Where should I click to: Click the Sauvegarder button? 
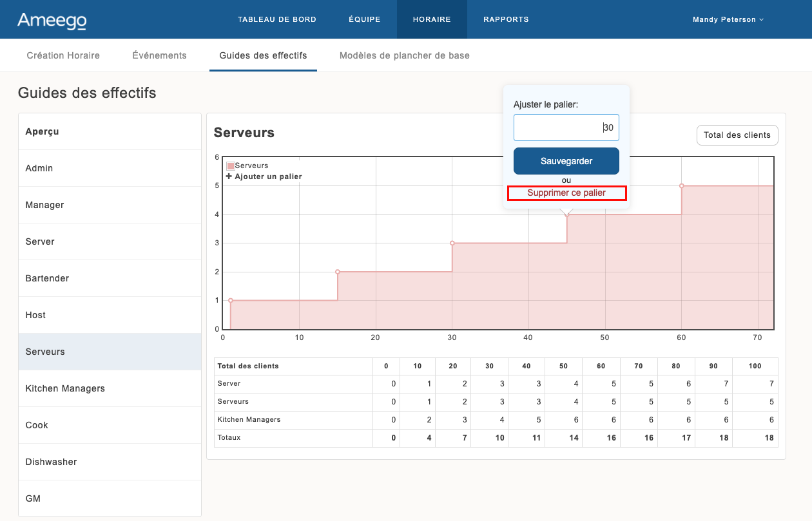[566, 161]
